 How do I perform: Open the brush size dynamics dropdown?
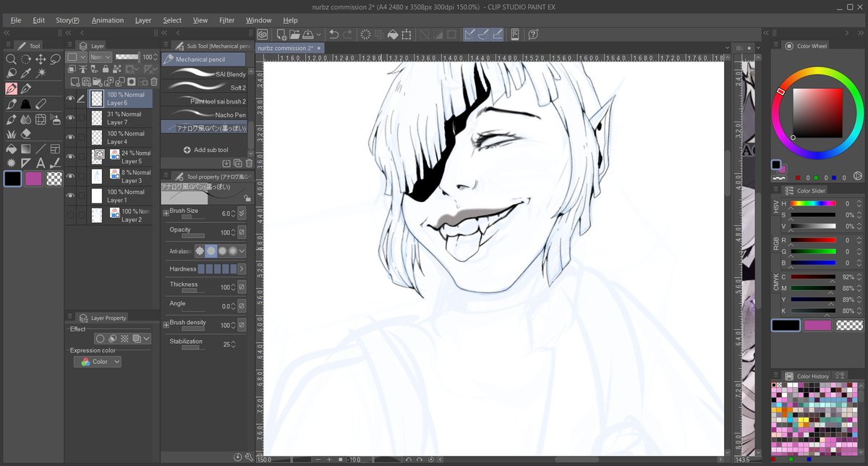click(x=242, y=213)
